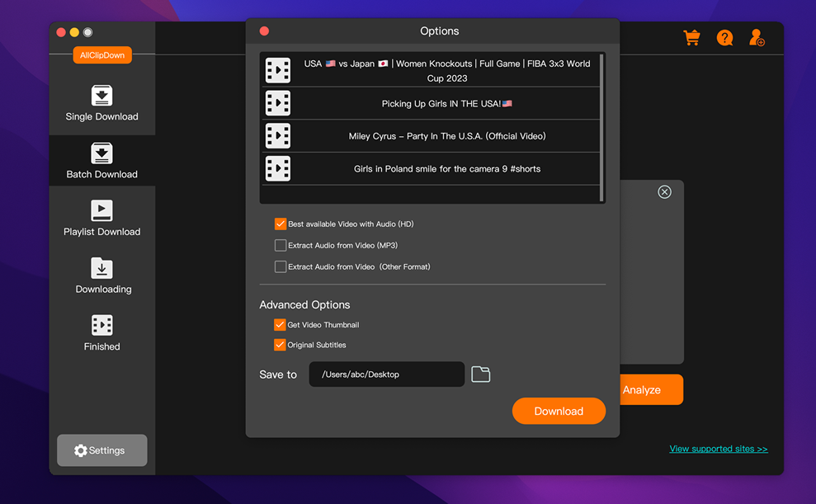The image size is (816, 504).
Task: Click the Settings gear icon
Action: click(x=80, y=450)
